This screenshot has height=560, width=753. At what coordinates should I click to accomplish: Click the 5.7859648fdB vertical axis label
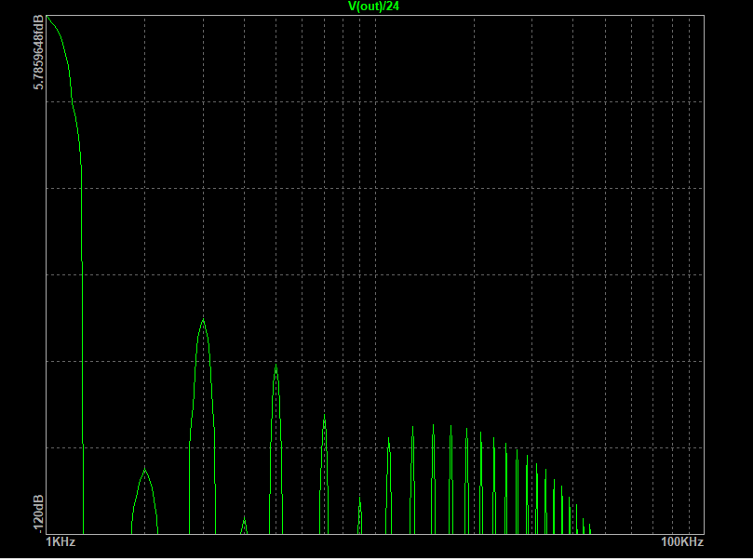point(38,52)
